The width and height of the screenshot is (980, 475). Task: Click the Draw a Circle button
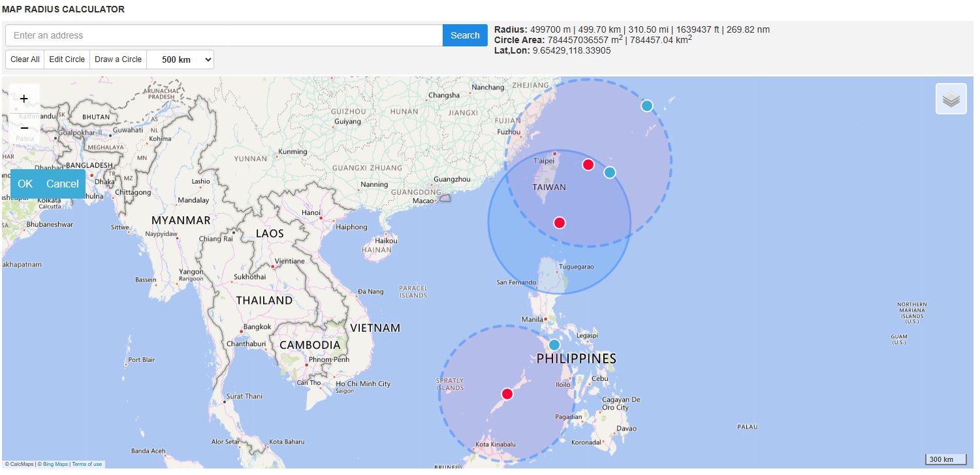[118, 59]
